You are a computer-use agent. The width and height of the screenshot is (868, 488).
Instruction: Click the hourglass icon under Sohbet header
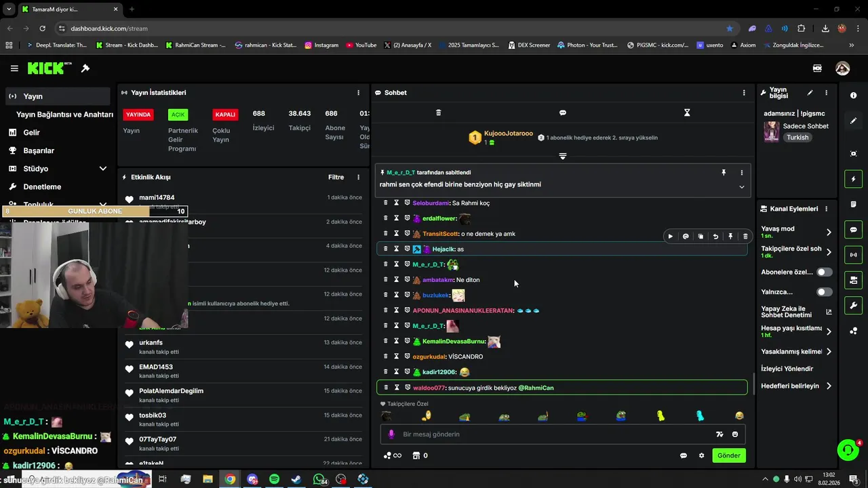tap(687, 113)
